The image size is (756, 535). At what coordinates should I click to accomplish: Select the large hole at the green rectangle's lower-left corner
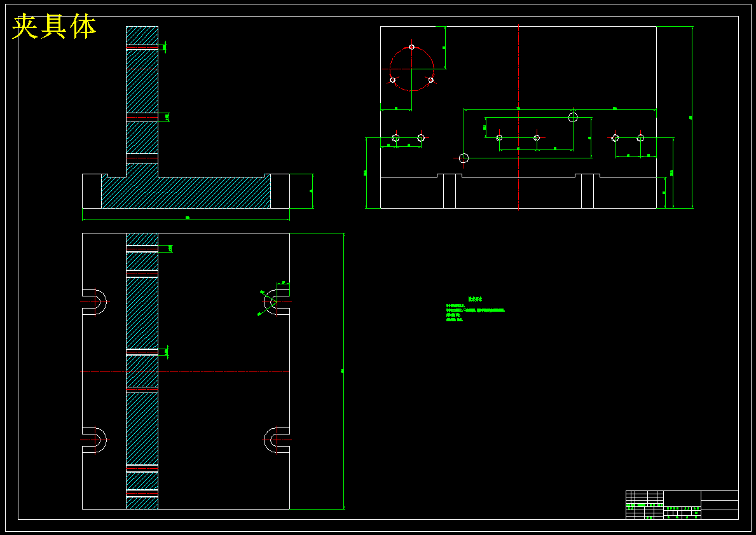tap(464, 158)
